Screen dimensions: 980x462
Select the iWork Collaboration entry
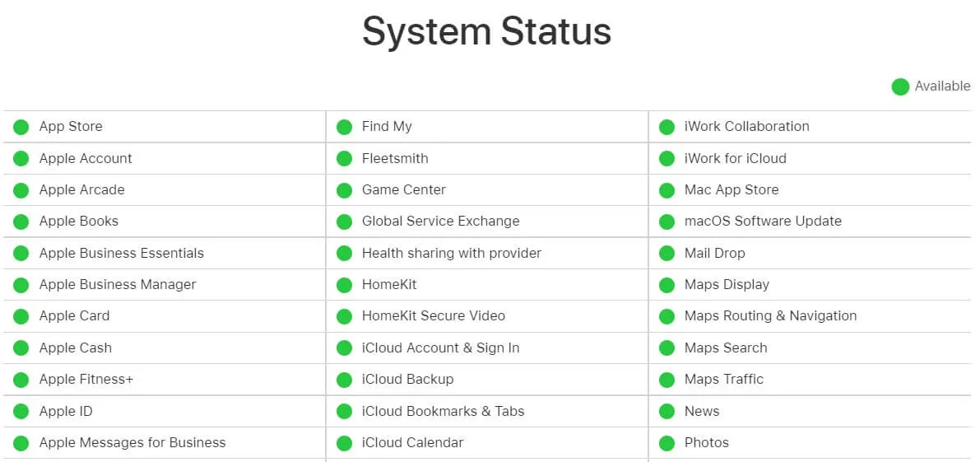click(x=746, y=126)
